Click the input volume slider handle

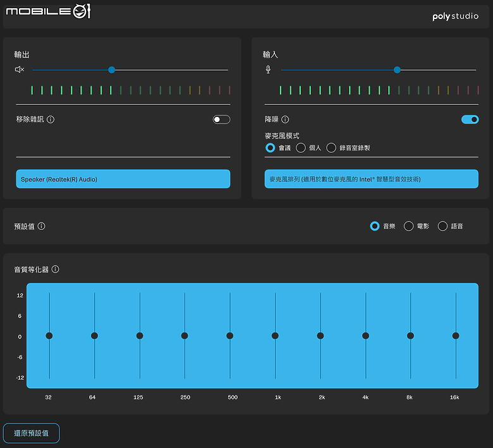397,70
